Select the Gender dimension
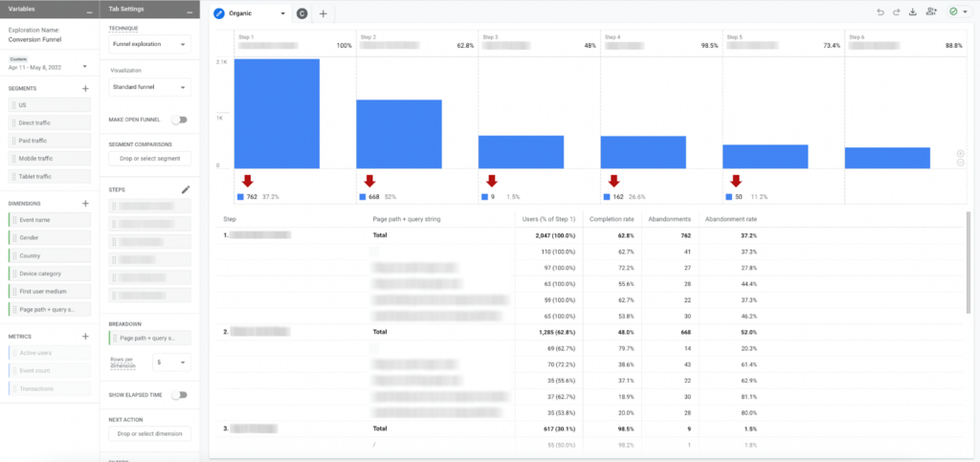The height and width of the screenshot is (462, 980). 50,238
